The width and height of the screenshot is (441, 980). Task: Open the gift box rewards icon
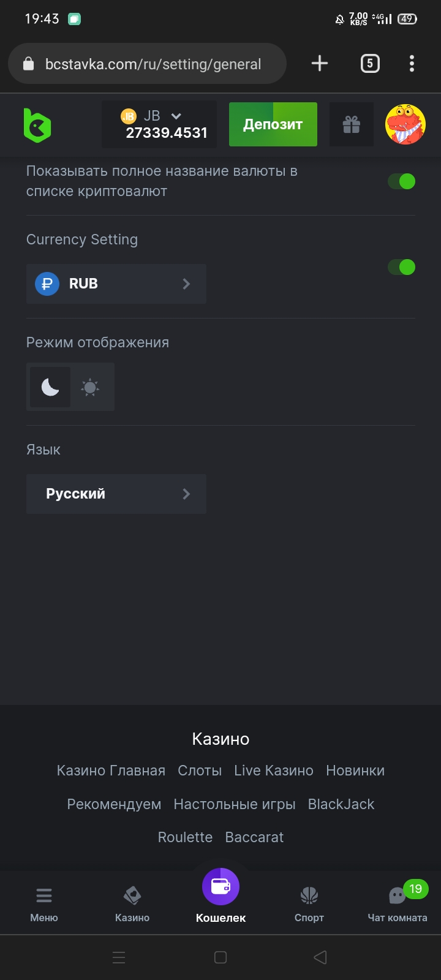[x=351, y=125]
